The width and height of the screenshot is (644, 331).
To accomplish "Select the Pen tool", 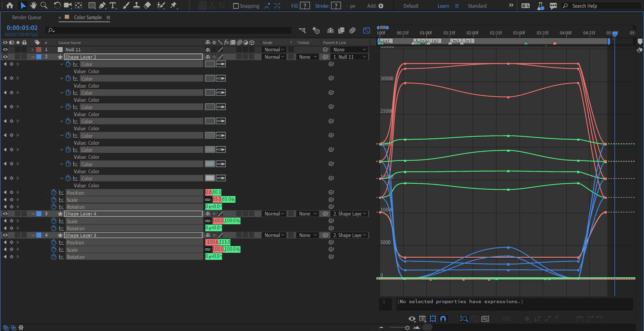I will pyautogui.click(x=102, y=5).
